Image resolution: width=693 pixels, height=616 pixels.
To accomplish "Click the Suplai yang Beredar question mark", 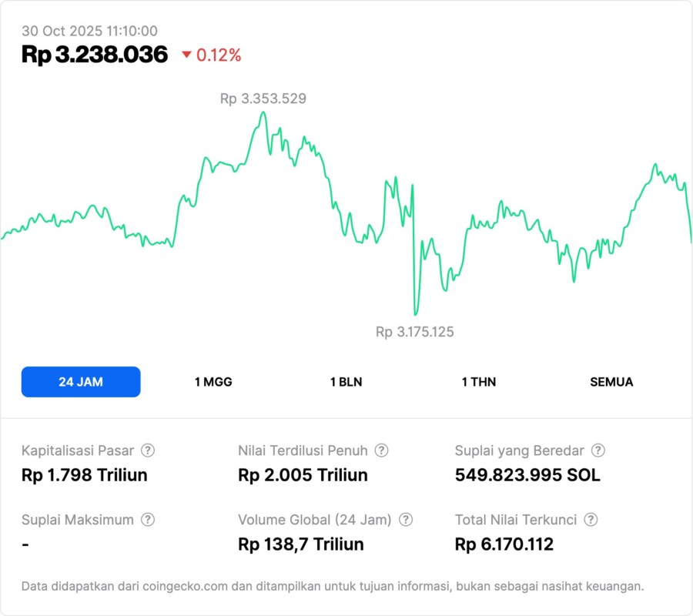I will point(598,450).
